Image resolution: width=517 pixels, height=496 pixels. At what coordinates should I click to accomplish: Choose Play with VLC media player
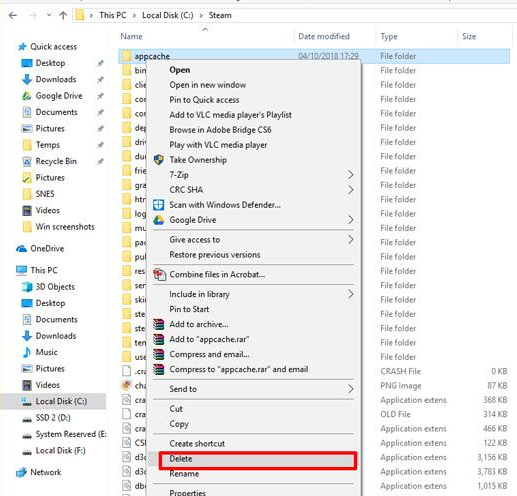[x=218, y=145]
